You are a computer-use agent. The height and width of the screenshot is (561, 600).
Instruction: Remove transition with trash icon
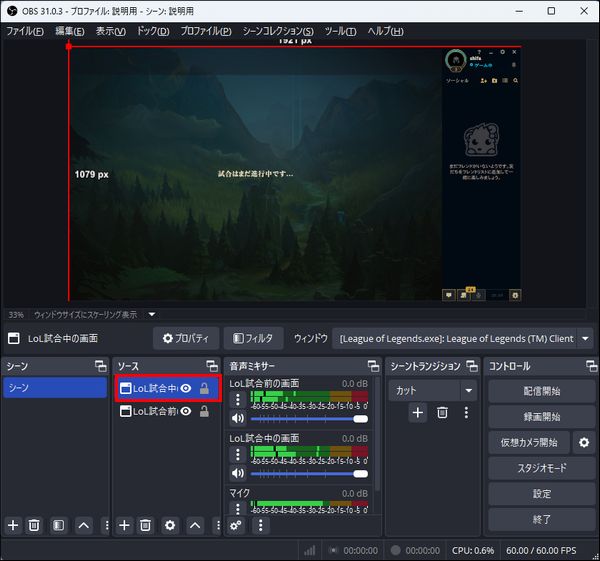pyautogui.click(x=442, y=413)
